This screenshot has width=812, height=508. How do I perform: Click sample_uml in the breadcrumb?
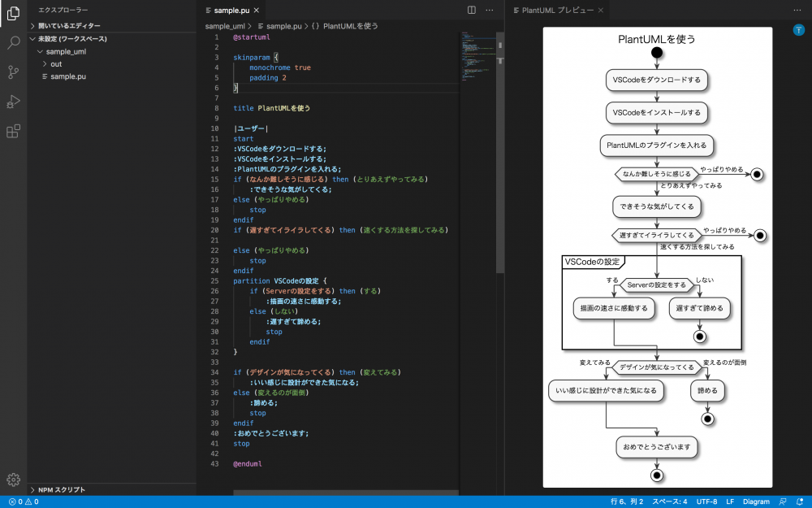(225, 26)
